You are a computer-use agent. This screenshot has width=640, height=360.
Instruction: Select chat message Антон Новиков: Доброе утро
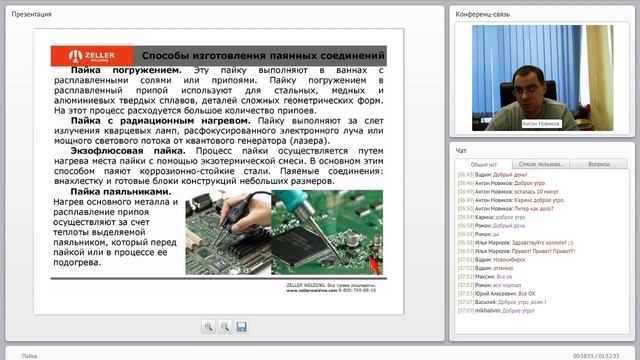coord(501,183)
